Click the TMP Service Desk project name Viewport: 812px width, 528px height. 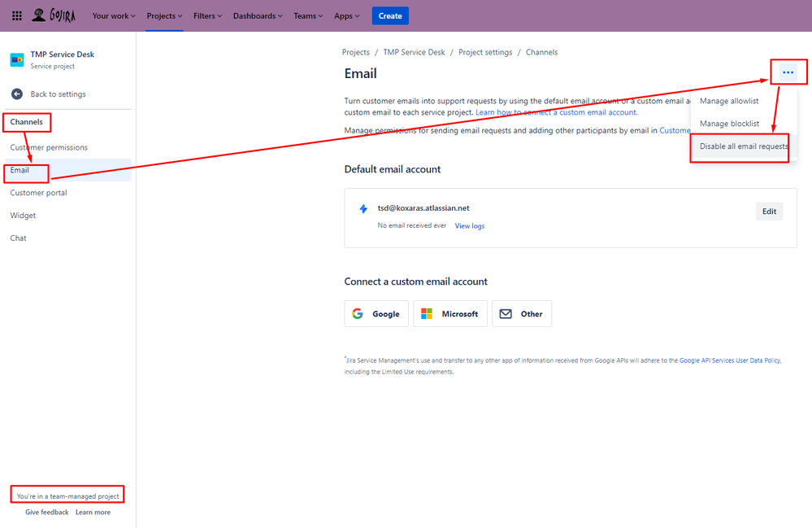point(62,55)
